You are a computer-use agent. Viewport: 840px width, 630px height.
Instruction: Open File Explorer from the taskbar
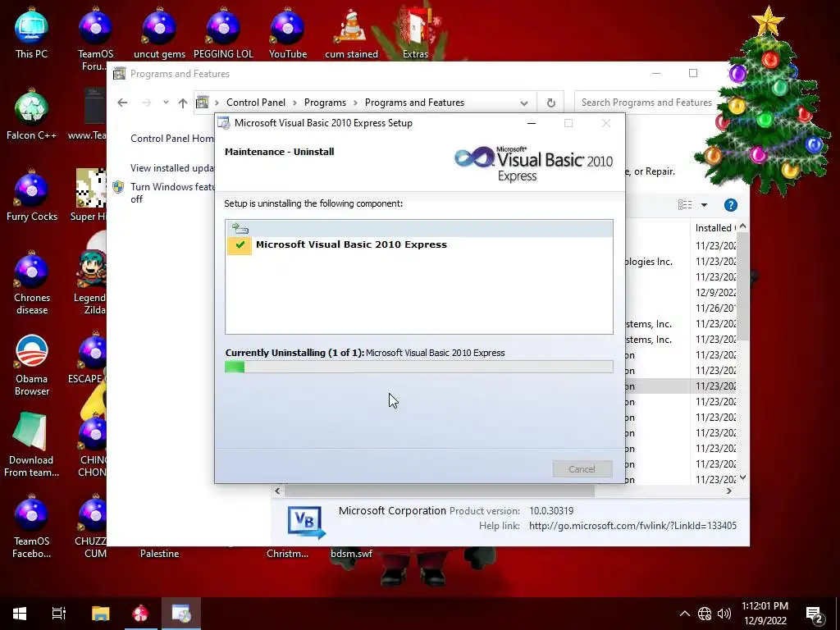(100, 614)
